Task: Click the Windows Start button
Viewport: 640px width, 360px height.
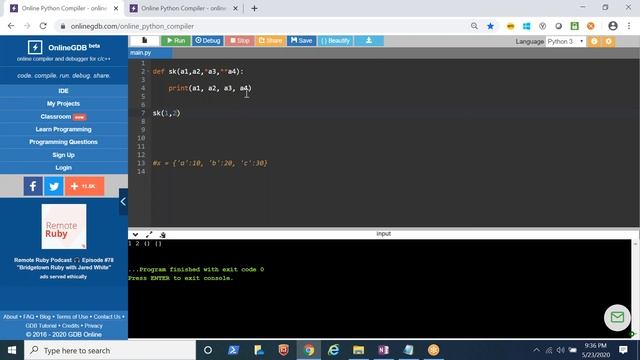Action: (12, 350)
